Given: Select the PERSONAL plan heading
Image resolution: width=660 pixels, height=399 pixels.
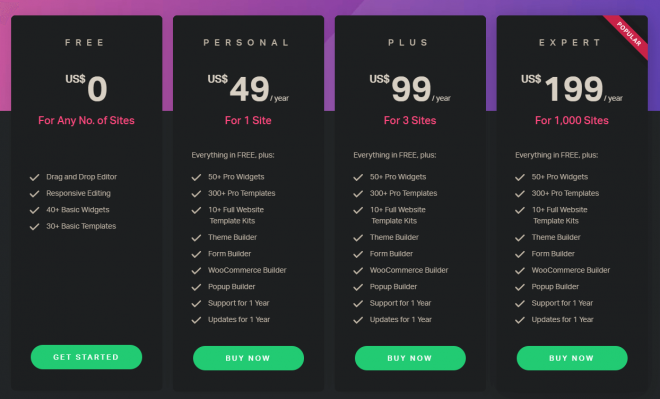Looking at the screenshot, I should (247, 43).
